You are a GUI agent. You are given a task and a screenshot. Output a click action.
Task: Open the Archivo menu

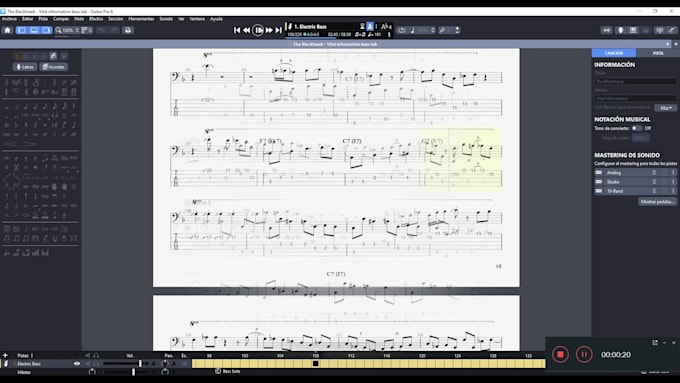tap(9, 19)
